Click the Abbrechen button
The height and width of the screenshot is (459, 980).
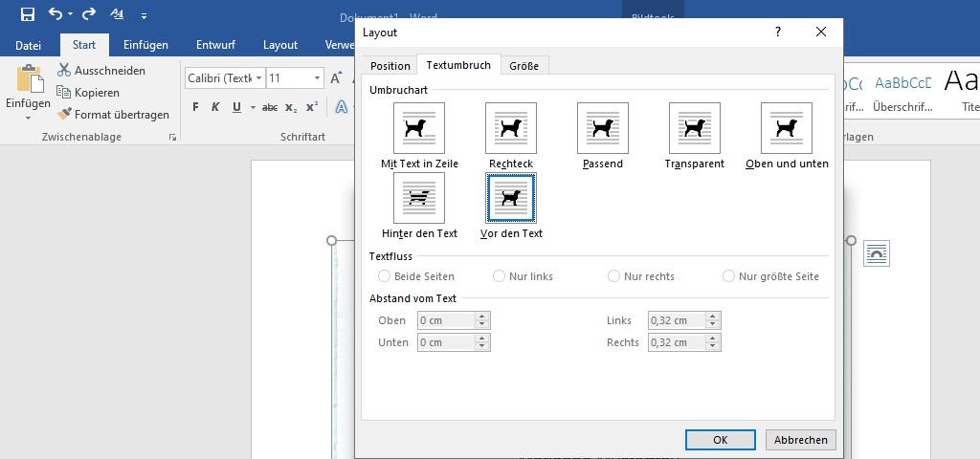click(801, 440)
